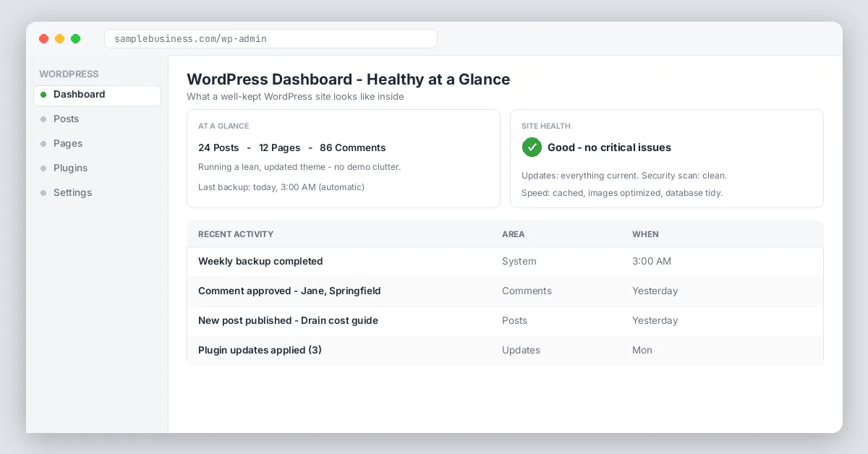
Task: Click the AT A GLANCE card label
Action: click(x=224, y=127)
